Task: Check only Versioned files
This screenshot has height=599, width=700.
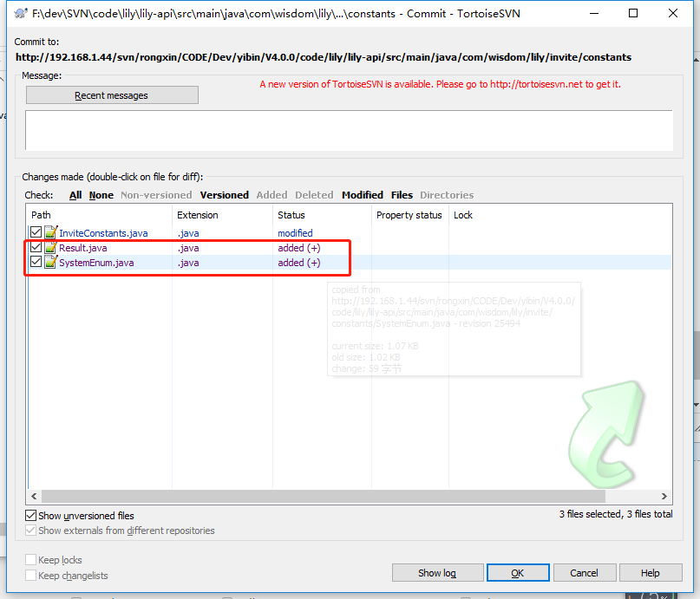Action: coord(224,195)
